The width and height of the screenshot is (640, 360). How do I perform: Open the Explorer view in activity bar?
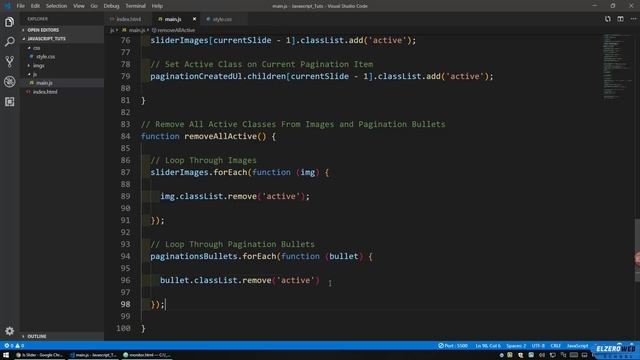[9, 22]
